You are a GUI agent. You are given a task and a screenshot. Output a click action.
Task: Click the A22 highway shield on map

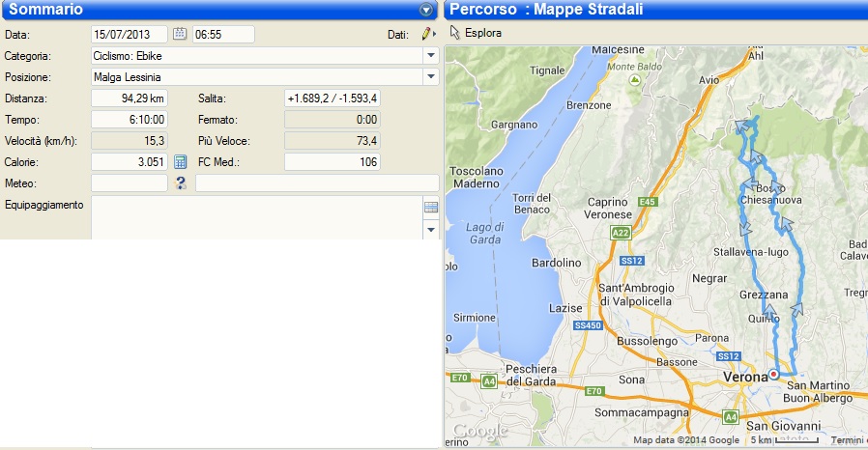(x=621, y=233)
